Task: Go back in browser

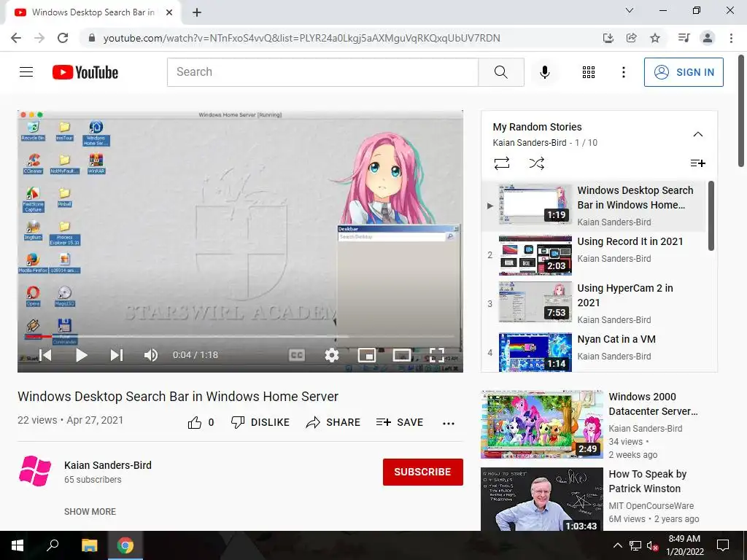Action: [x=16, y=38]
